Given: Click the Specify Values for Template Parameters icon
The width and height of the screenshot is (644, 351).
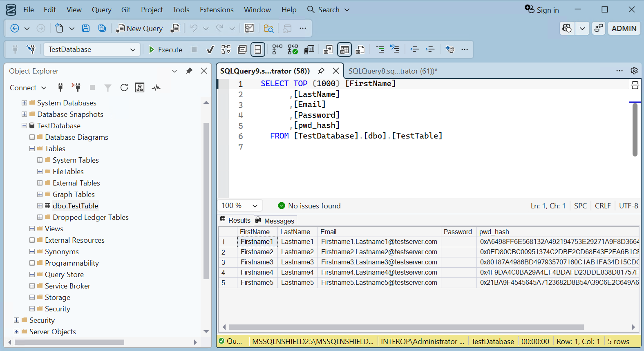Looking at the screenshot, I should pos(450,49).
